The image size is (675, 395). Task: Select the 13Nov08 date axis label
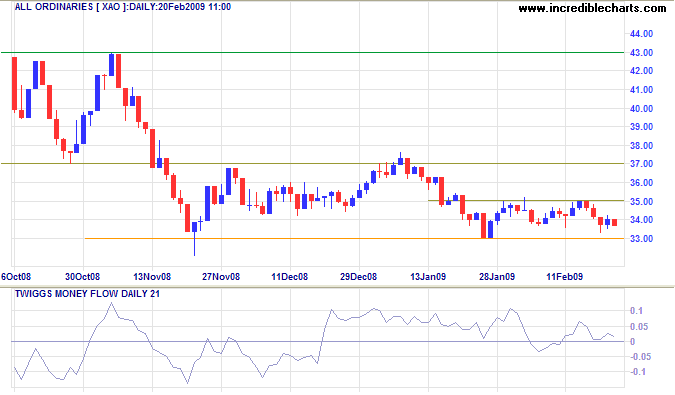[x=152, y=277]
